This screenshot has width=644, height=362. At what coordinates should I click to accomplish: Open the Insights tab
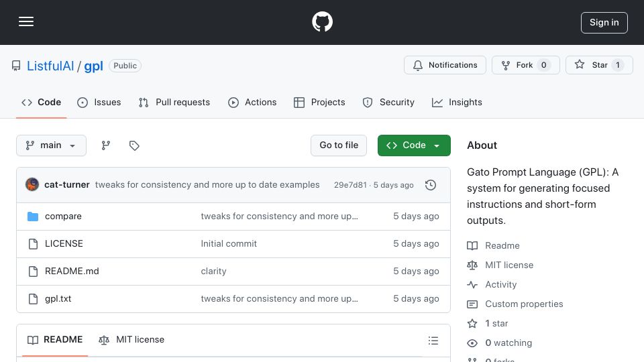457,102
